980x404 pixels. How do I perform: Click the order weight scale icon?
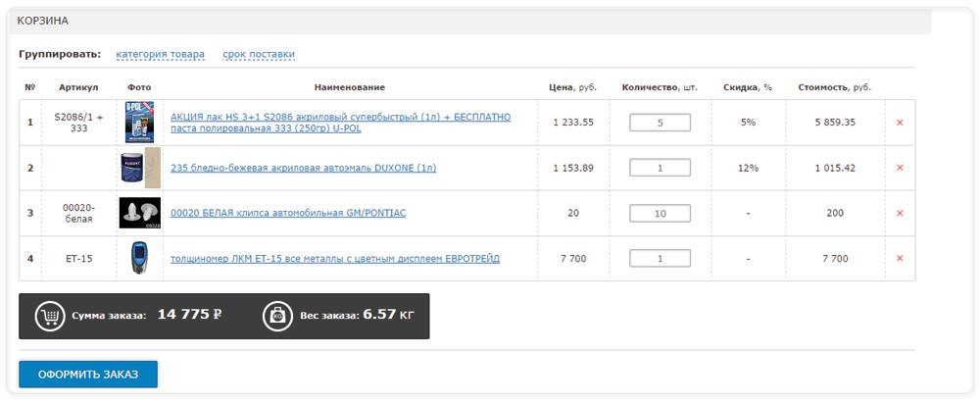276,316
